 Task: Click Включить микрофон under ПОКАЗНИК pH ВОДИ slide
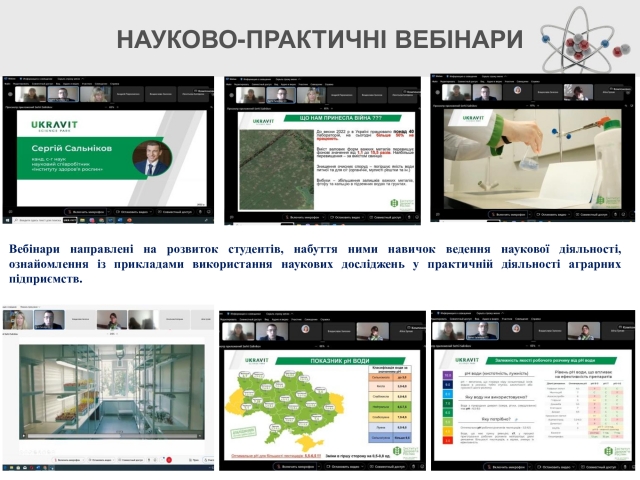pyautogui.click(x=296, y=467)
